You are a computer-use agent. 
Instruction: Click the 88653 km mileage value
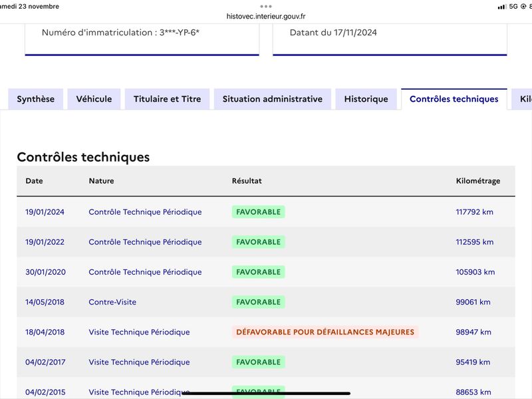pyautogui.click(x=473, y=392)
